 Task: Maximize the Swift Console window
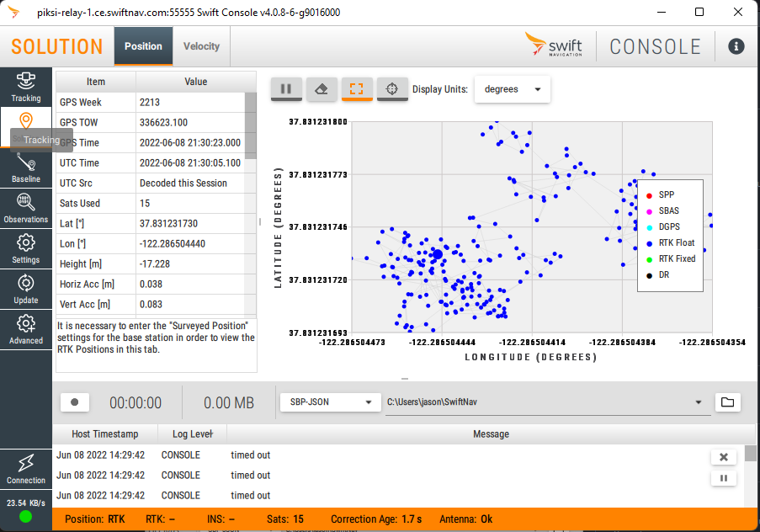pos(699,12)
